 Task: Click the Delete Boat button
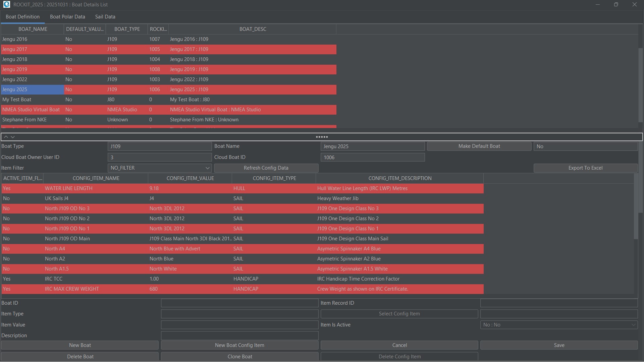point(80,357)
